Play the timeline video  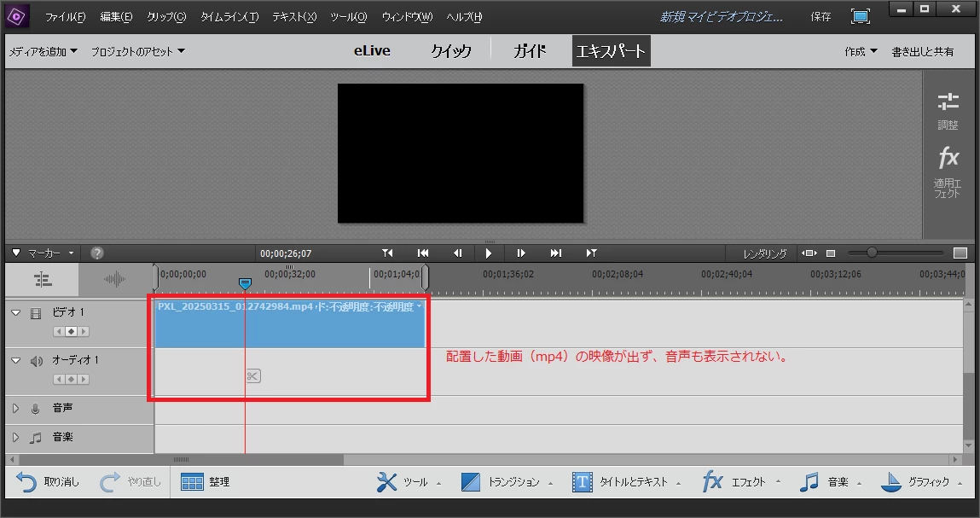(x=489, y=253)
